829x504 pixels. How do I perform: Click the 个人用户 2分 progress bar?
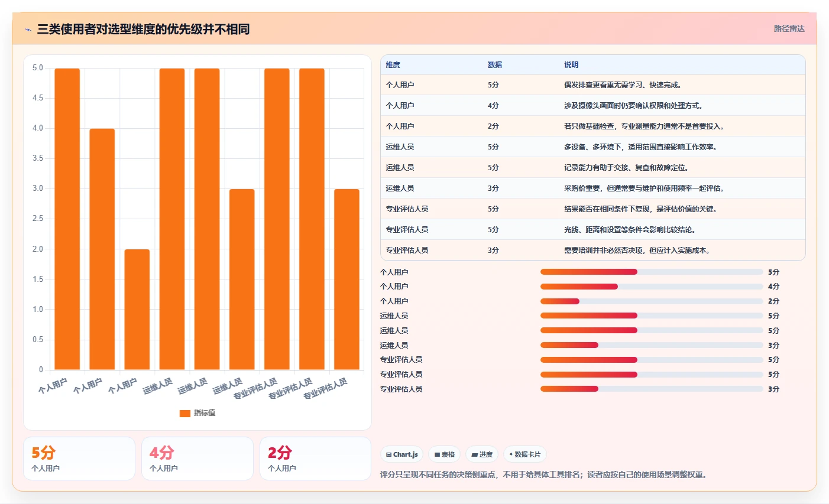pos(652,301)
